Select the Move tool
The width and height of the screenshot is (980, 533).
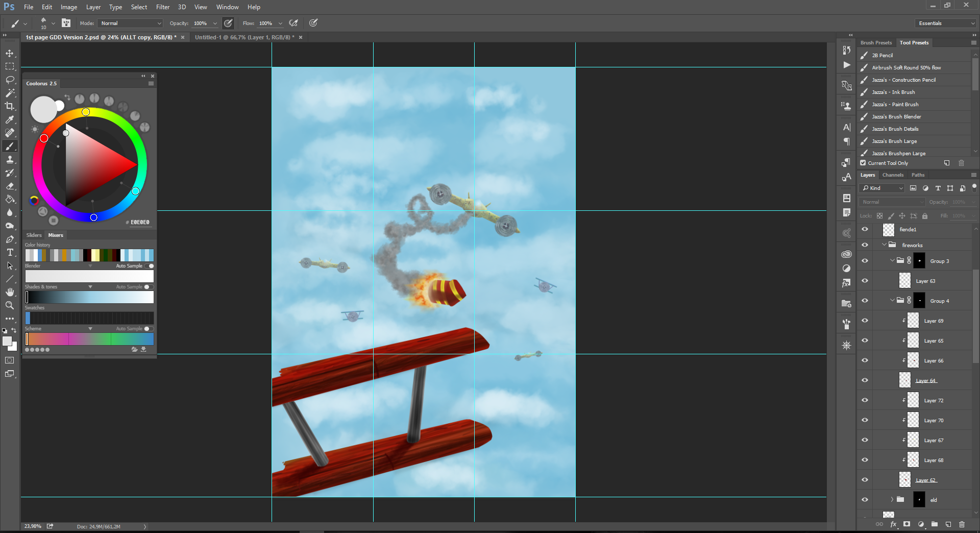[10, 54]
